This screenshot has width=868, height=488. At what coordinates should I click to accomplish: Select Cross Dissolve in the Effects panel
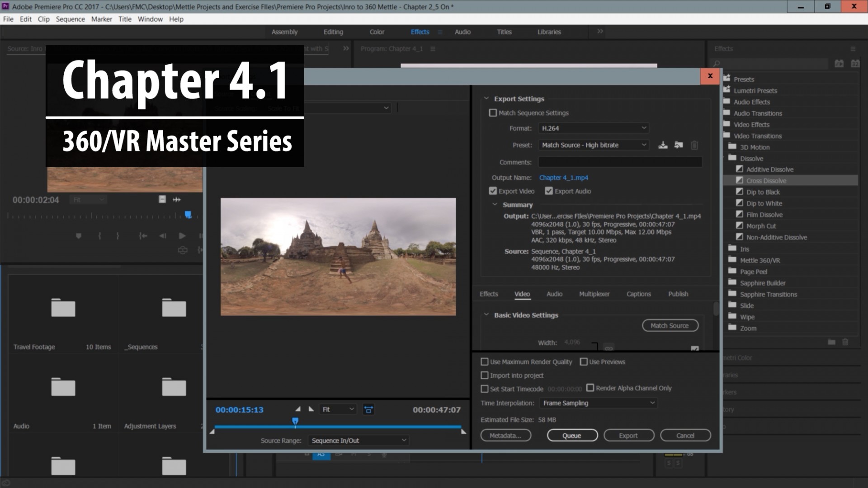pos(766,180)
